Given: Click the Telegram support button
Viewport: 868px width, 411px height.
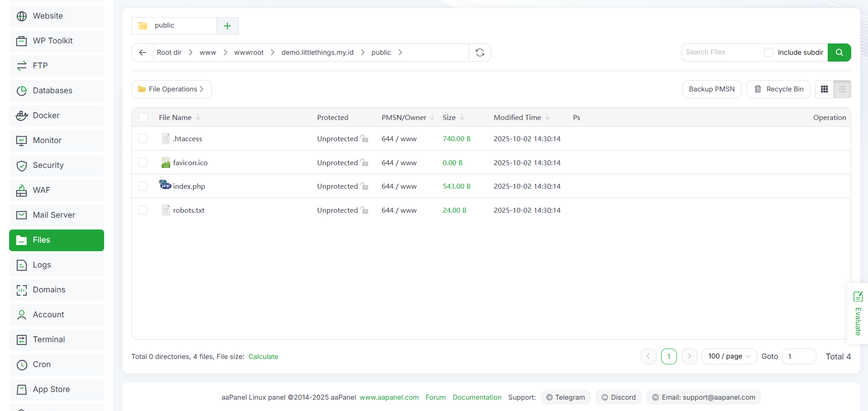Looking at the screenshot, I should (566, 397).
